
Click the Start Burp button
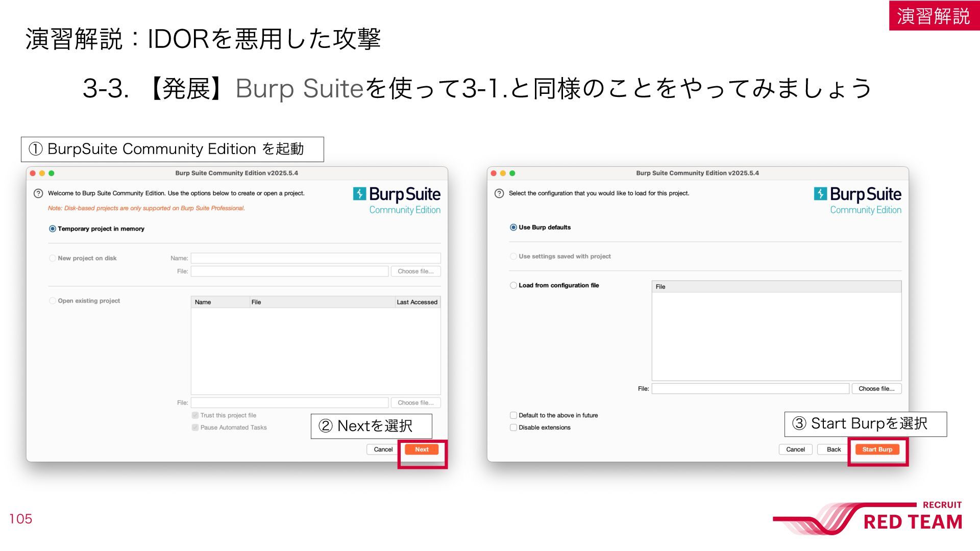[x=877, y=449]
